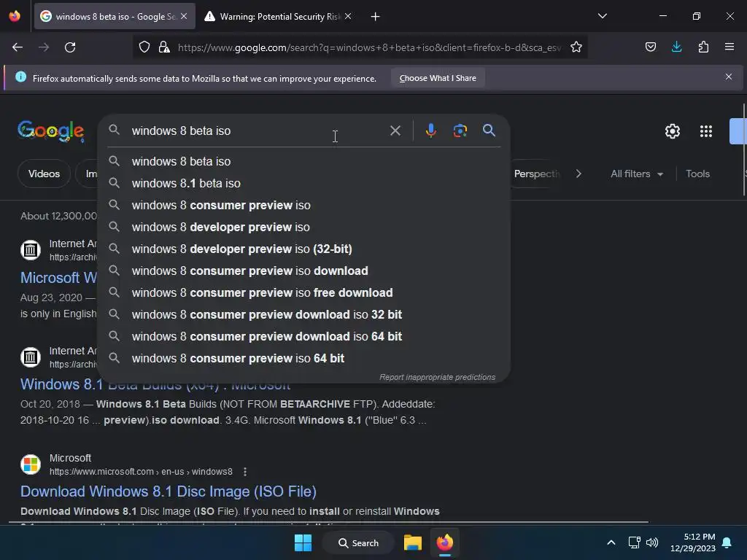Open Download Windows 8.1 Disc Image link
Image resolution: width=747 pixels, height=560 pixels.
169,491
